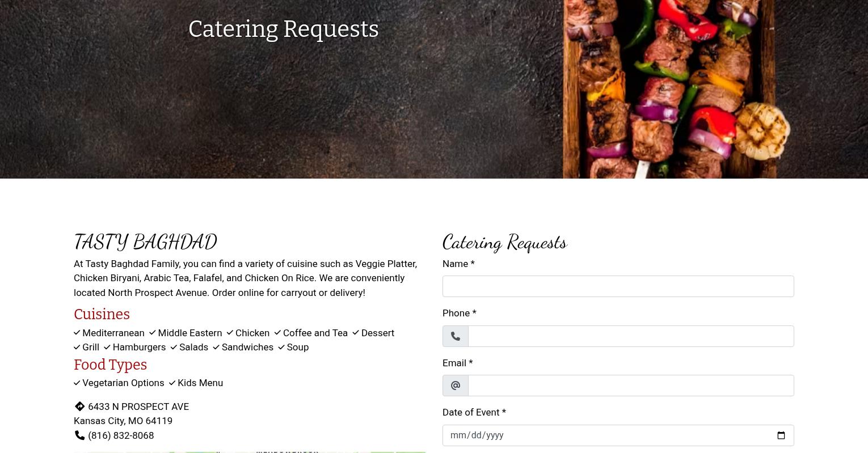Click the Cuisines section heading
Image resolution: width=868 pixels, height=453 pixels.
pyautogui.click(x=102, y=314)
